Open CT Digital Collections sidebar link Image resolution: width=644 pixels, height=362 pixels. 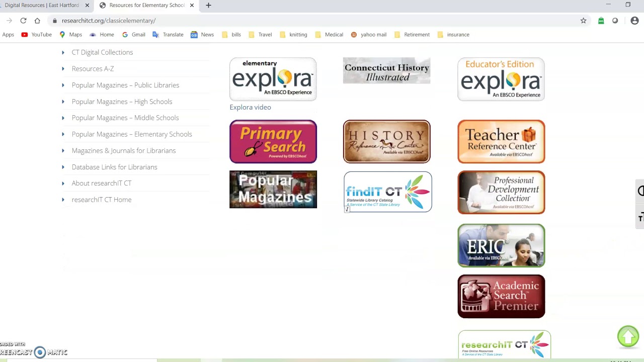(102, 52)
